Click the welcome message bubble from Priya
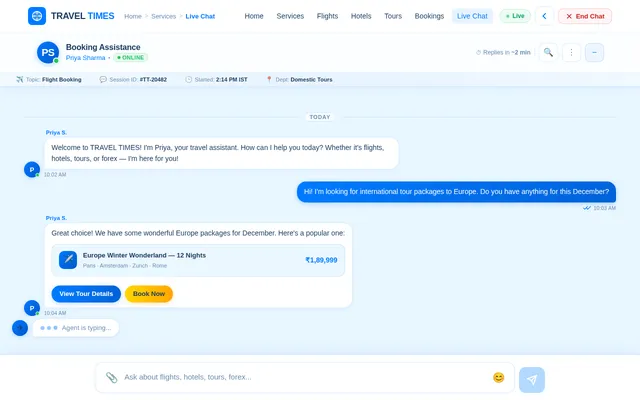640x400 pixels. 221,153
